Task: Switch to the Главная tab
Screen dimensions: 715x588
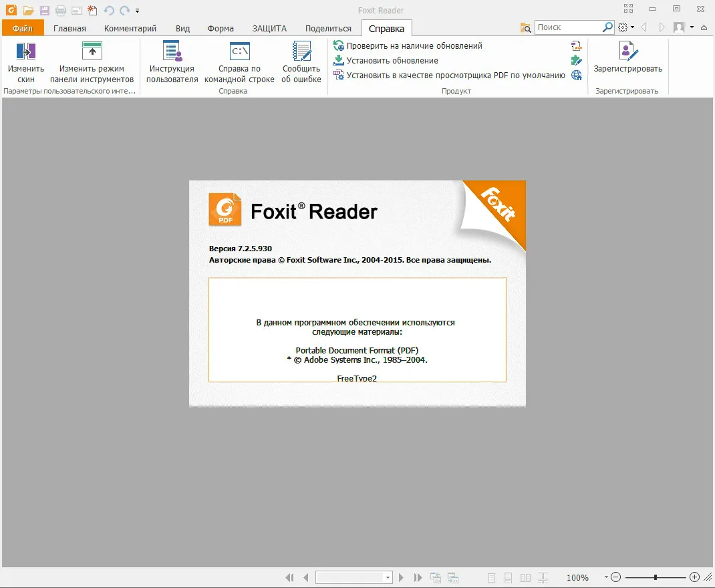Action: 69,28
